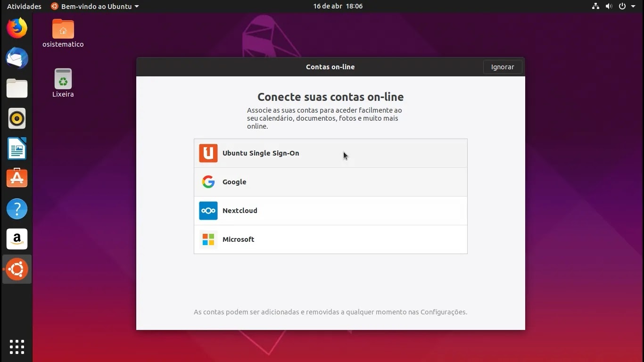Open Ubuntu Software store icon
Screen dimensions: 644x362
pyautogui.click(x=17, y=179)
